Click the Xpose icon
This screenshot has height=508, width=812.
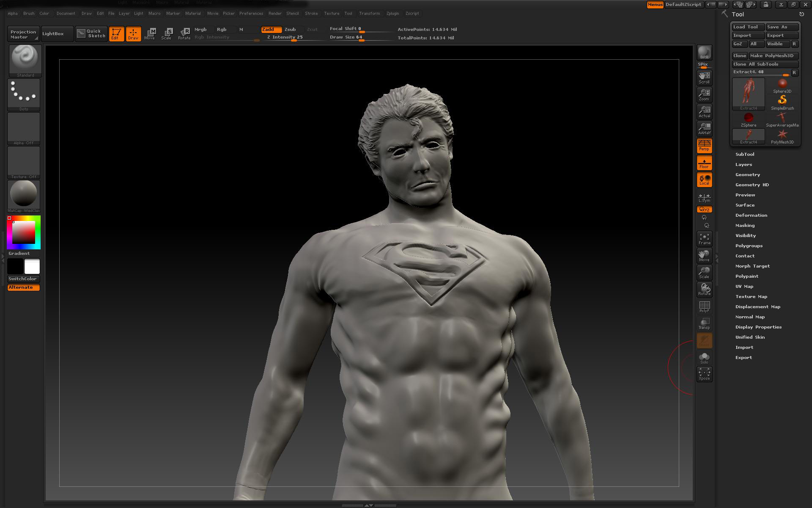(704, 374)
